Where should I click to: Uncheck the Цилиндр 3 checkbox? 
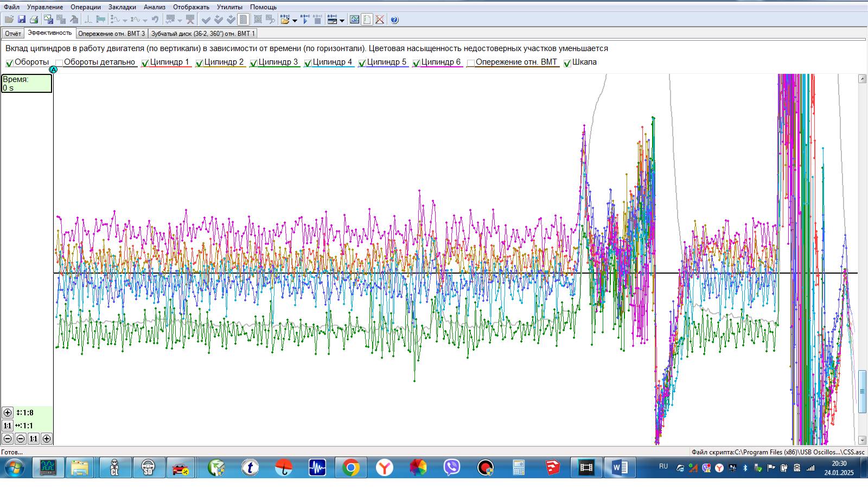[253, 63]
